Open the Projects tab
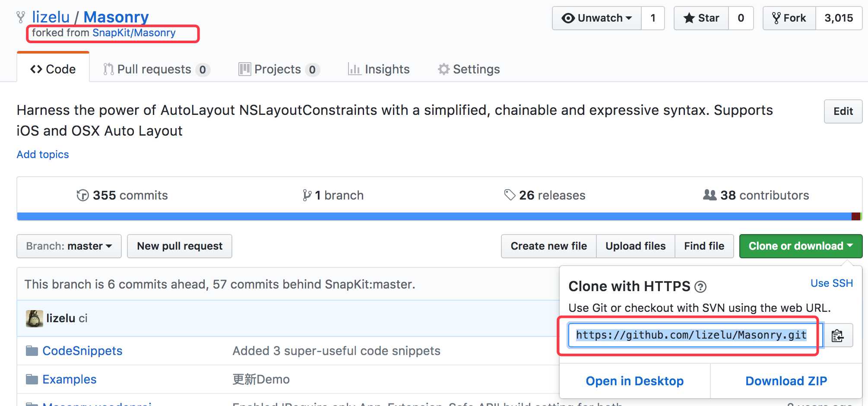868x406 pixels. [279, 69]
